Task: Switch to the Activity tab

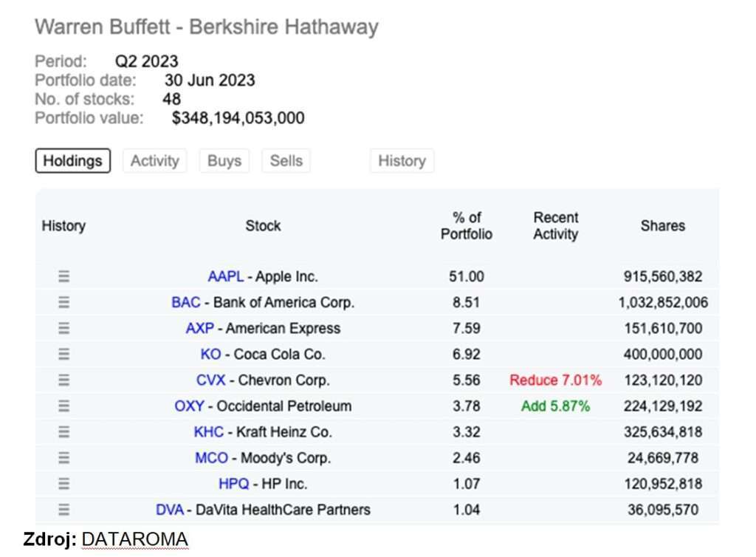Action: pos(155,160)
